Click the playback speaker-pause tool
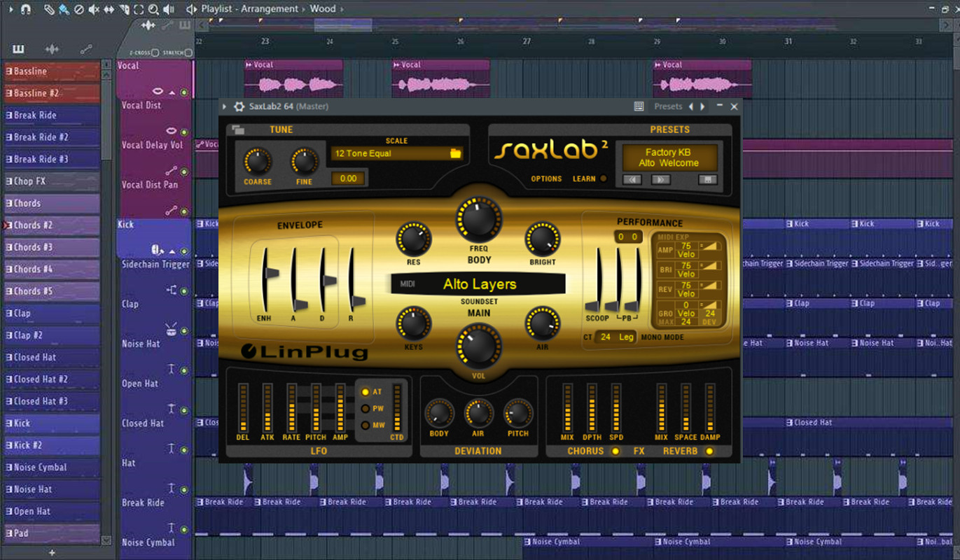The width and height of the screenshot is (960, 560). (x=169, y=9)
